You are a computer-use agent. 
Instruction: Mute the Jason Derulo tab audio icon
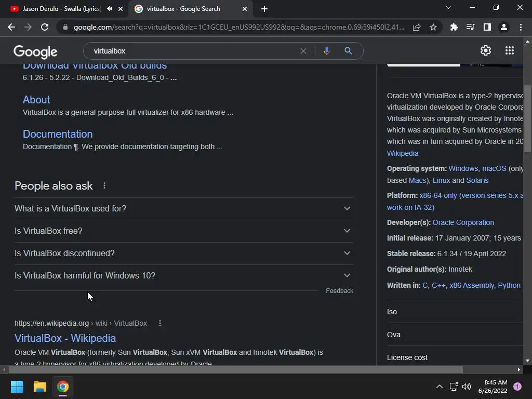pyautogui.click(x=109, y=9)
